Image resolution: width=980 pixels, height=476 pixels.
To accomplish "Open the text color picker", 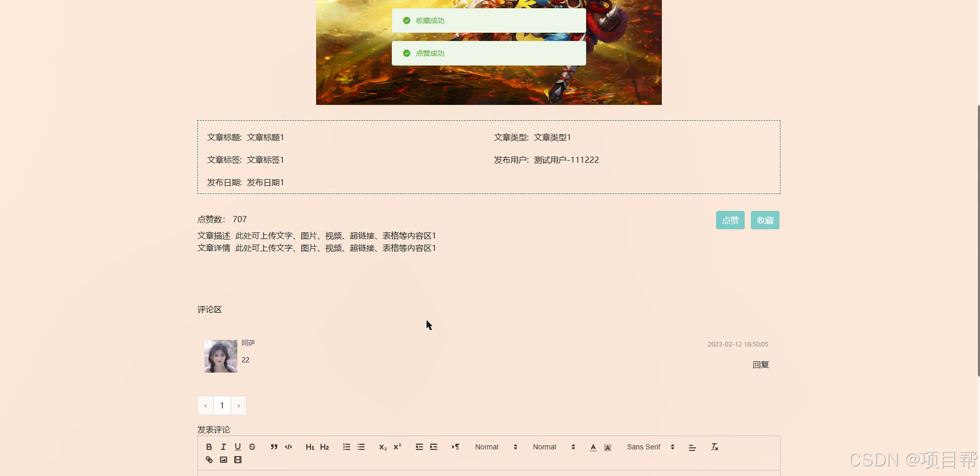I will 593,447.
